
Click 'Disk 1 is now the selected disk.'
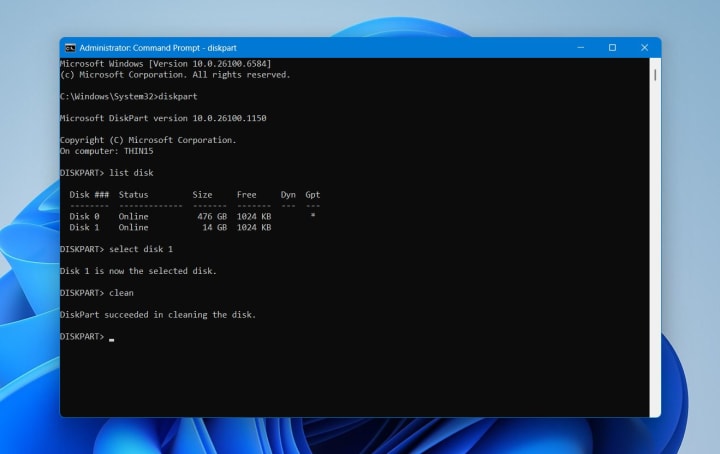point(138,271)
